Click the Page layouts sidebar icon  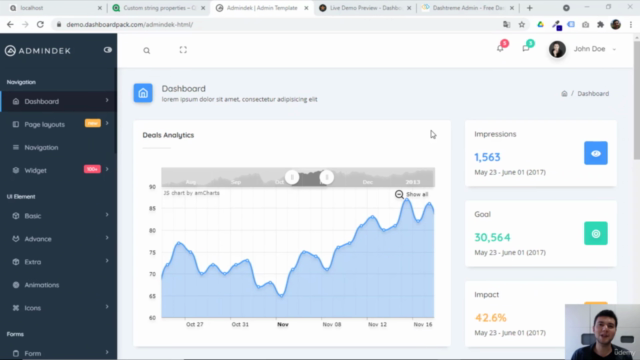pyautogui.click(x=16, y=124)
